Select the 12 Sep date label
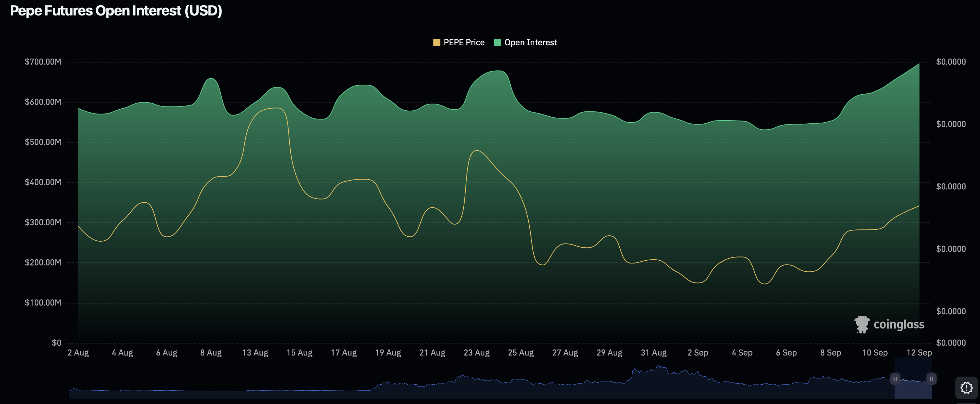This screenshot has height=404, width=980. (x=920, y=352)
